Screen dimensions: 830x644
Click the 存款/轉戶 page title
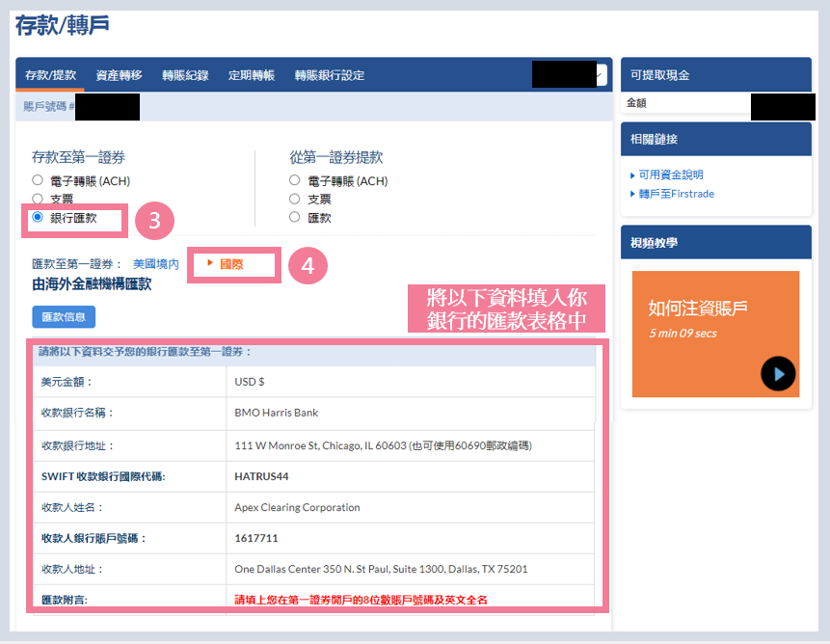pos(63,25)
